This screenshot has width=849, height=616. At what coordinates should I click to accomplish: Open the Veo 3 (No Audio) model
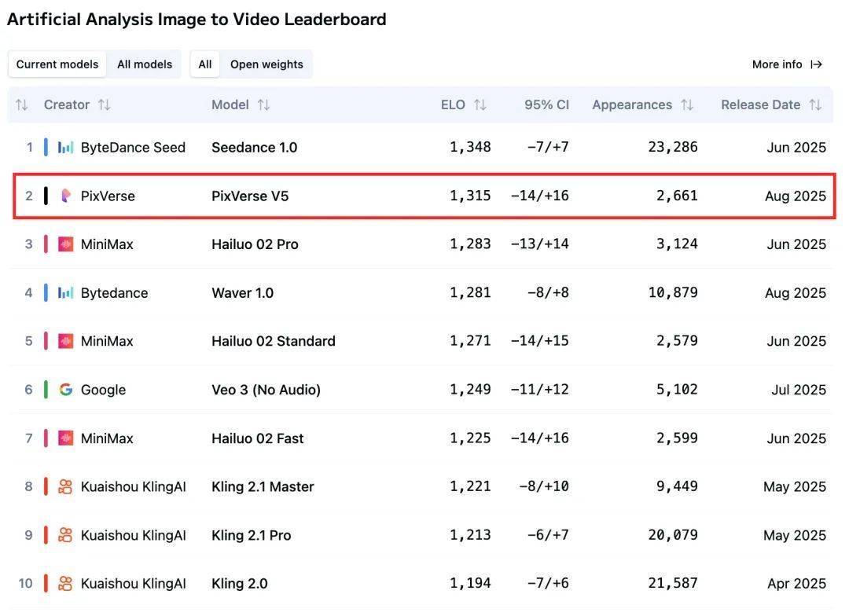pos(266,390)
